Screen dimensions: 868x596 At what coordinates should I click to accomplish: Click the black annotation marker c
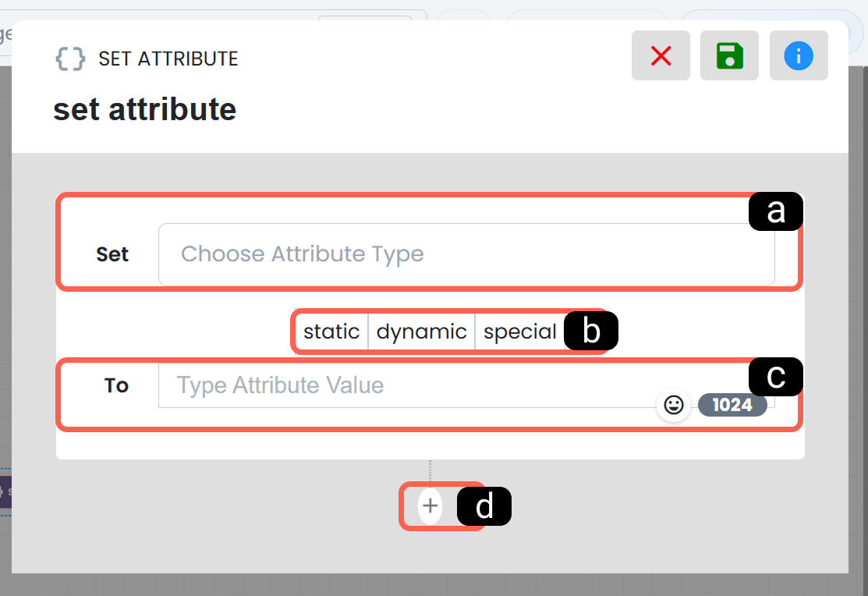(775, 377)
